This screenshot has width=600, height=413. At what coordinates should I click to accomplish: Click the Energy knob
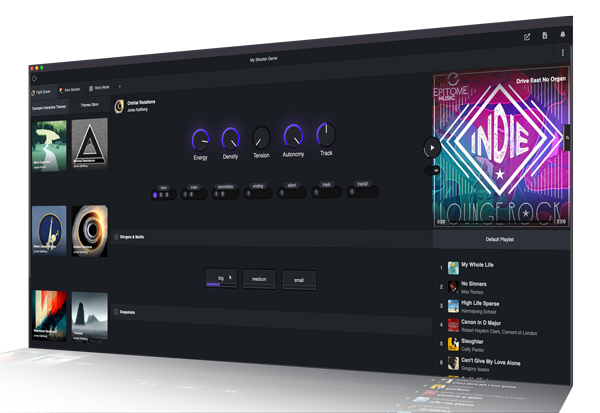coord(201,140)
